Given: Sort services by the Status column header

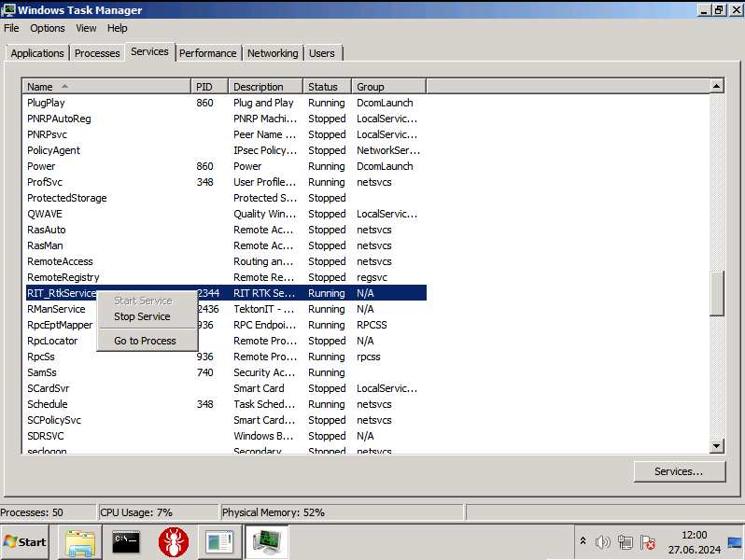Looking at the screenshot, I should [326, 87].
